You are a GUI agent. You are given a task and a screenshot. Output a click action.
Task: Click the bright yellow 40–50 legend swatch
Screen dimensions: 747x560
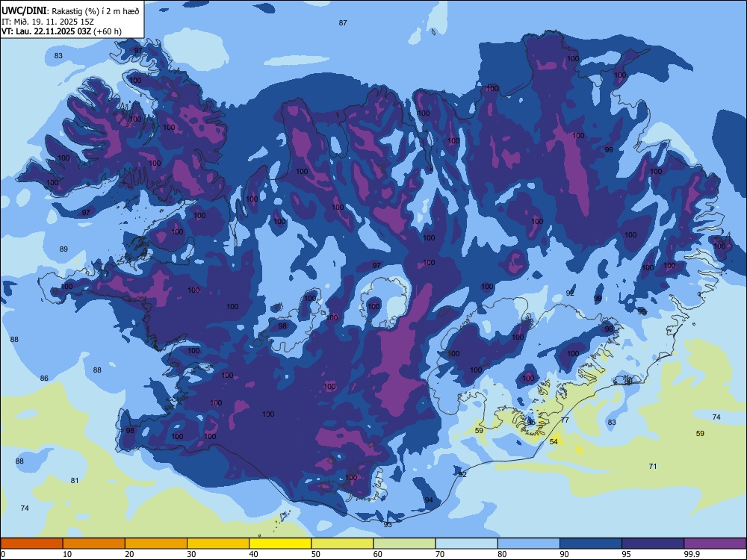pos(280,544)
